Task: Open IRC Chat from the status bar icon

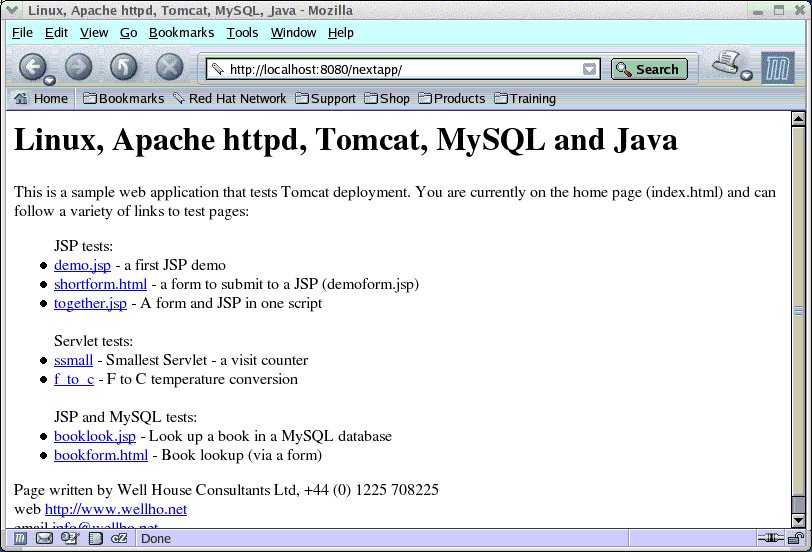Action: pos(119,539)
